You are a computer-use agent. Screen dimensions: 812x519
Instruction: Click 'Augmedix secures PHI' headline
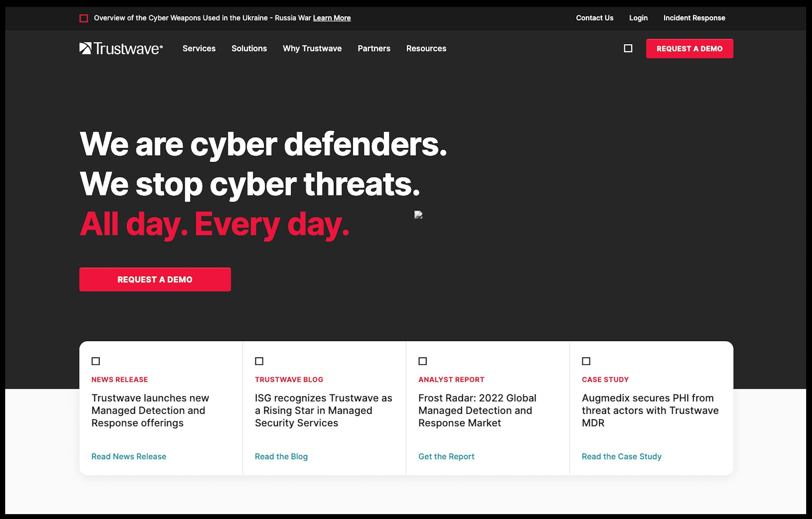[650, 410]
